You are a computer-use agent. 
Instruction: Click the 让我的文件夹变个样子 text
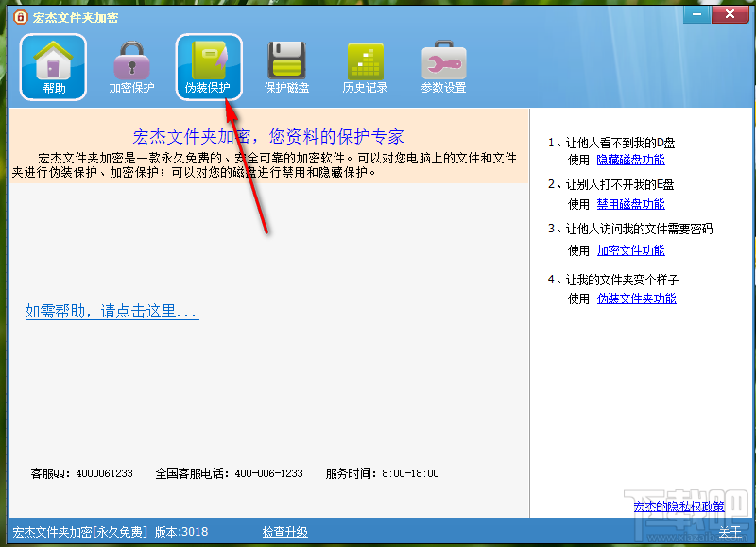pos(622,280)
